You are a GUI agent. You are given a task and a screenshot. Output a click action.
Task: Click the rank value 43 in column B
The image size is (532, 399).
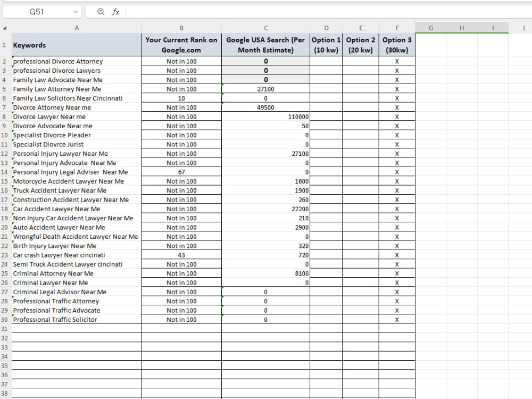click(181, 255)
